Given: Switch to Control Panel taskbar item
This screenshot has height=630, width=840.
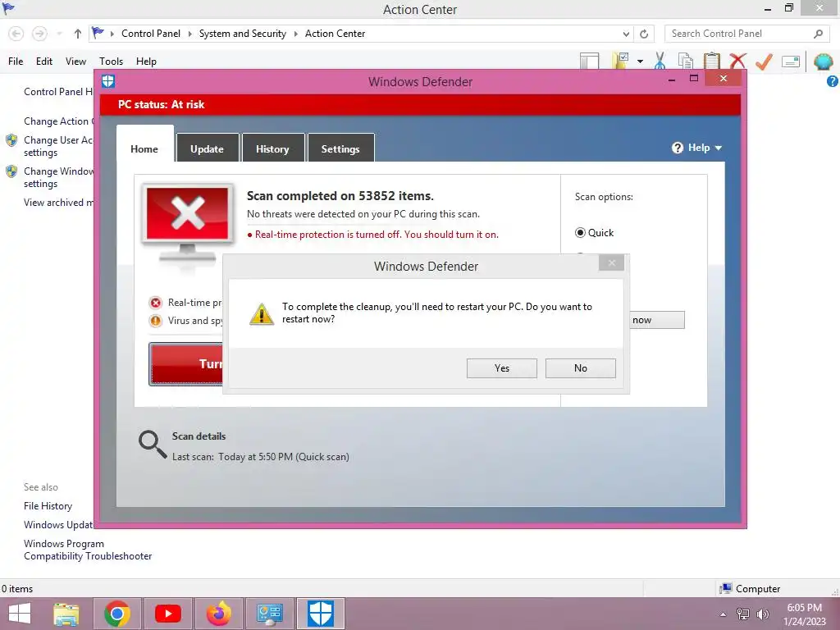Looking at the screenshot, I should pyautogui.click(x=269, y=614).
